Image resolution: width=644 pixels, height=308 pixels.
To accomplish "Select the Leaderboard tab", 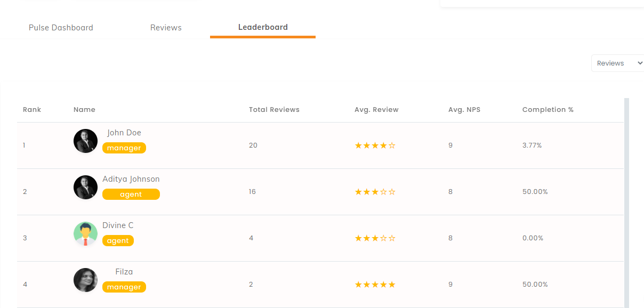I will click(x=263, y=27).
